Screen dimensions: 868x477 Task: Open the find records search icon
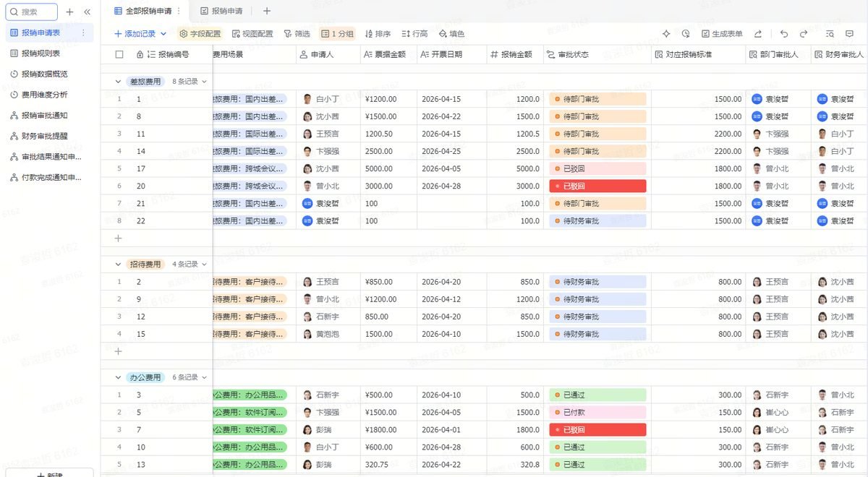[x=830, y=34]
